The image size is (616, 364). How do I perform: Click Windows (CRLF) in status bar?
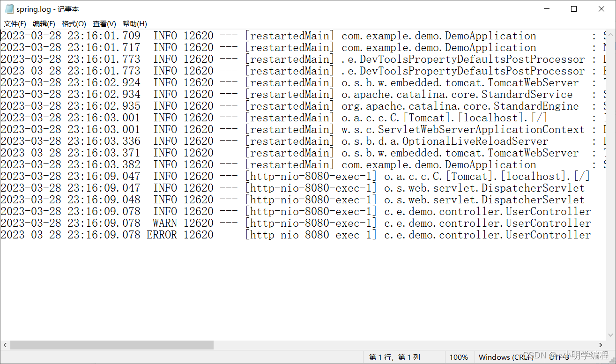click(x=506, y=357)
